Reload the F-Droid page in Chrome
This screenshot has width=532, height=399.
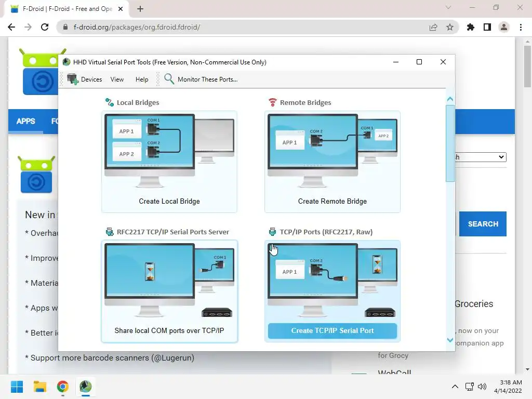pos(45,27)
